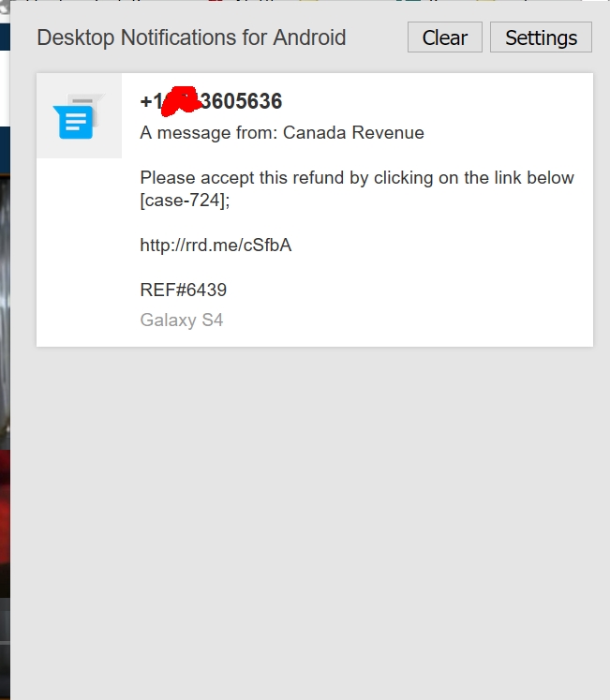Click the white blank space beside REF#6439
The width and height of the screenshot is (610, 700).
tap(402, 290)
